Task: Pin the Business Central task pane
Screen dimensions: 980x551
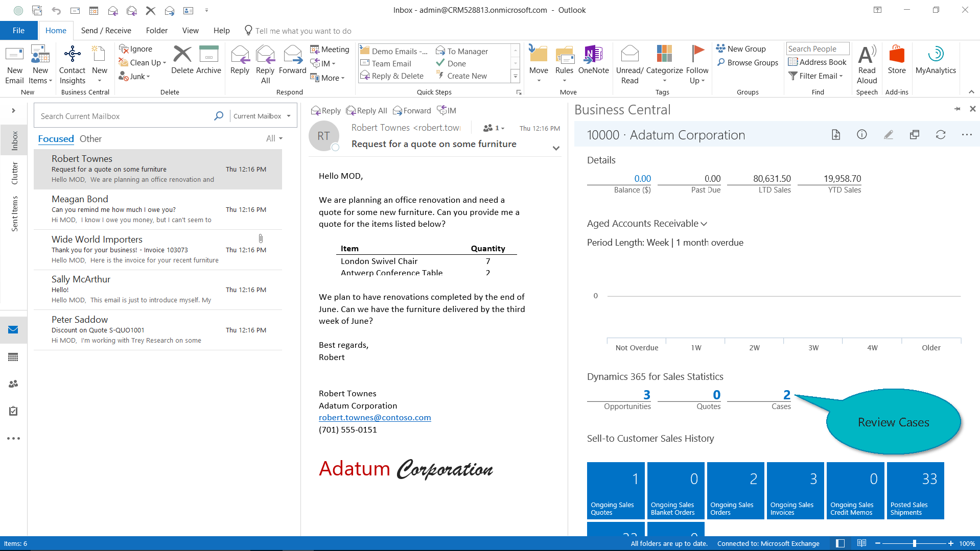Action: pos(957,109)
